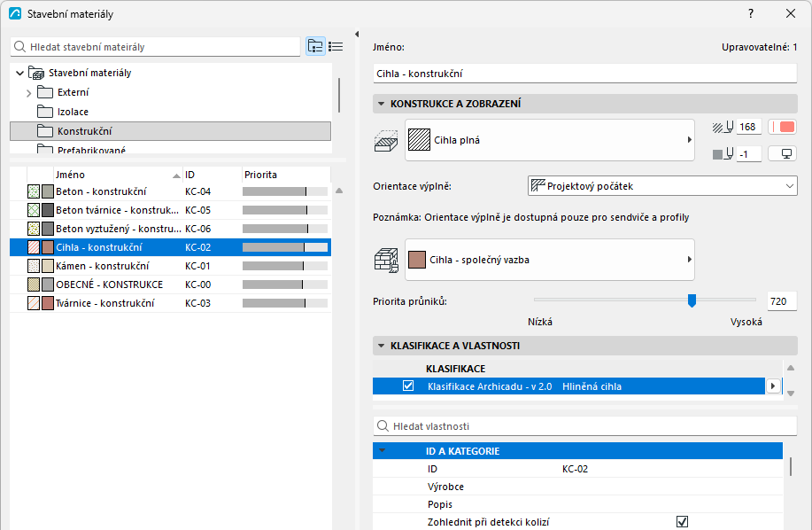This screenshot has height=530, width=812.
Task: Collapse the ID A KATEGORIE group
Action: click(383, 451)
